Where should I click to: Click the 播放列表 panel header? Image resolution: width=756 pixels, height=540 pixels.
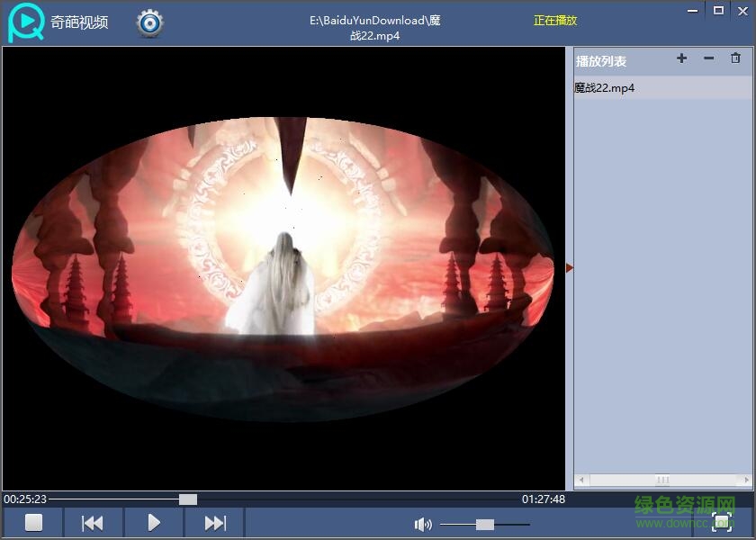(601, 61)
